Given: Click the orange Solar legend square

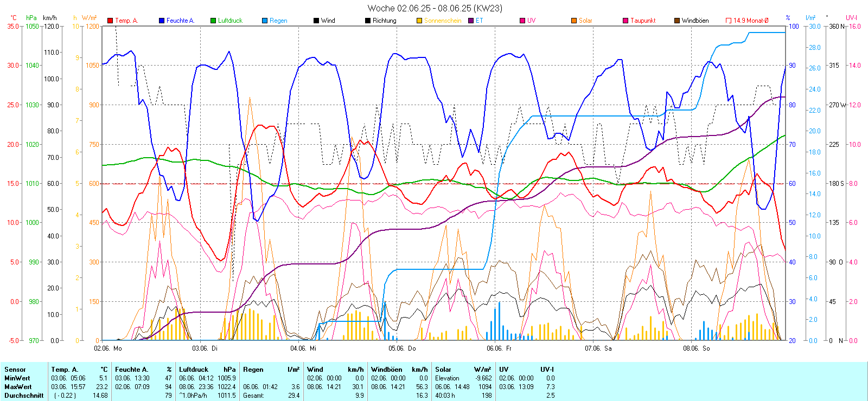Looking at the screenshot, I should (574, 21).
